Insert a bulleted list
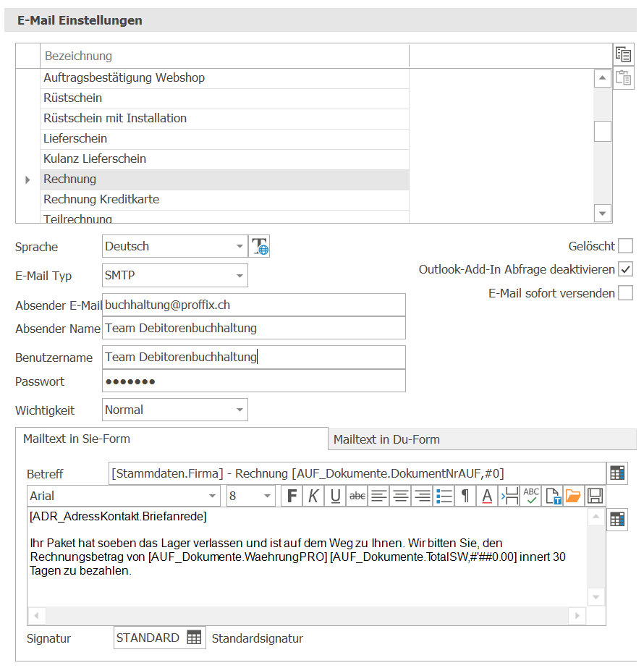 pos(444,496)
